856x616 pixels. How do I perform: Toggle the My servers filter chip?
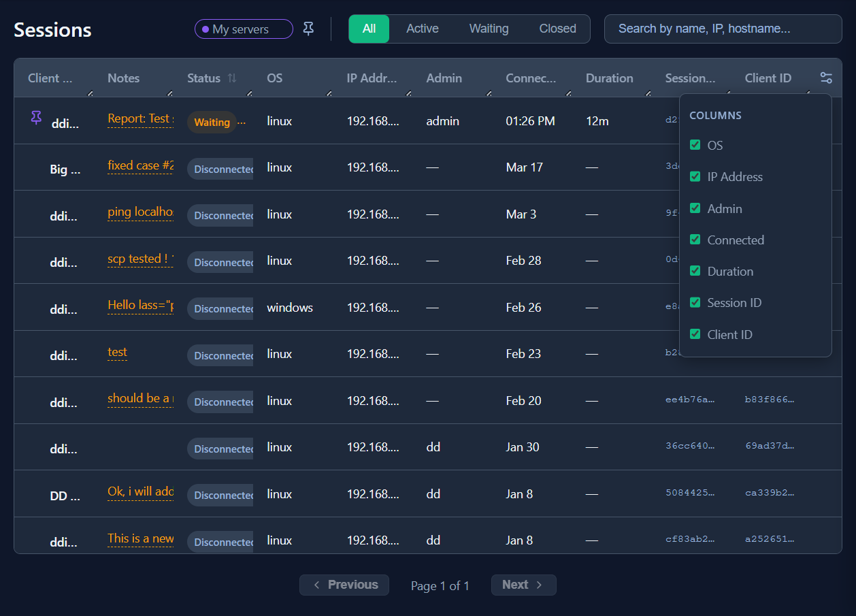(244, 29)
